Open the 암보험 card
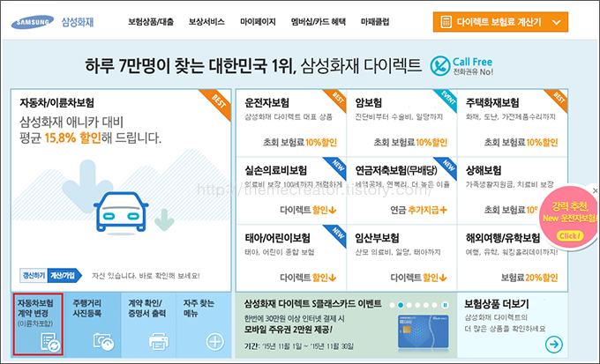The width and height of the screenshot is (600, 364). pyautogui.click(x=401, y=123)
